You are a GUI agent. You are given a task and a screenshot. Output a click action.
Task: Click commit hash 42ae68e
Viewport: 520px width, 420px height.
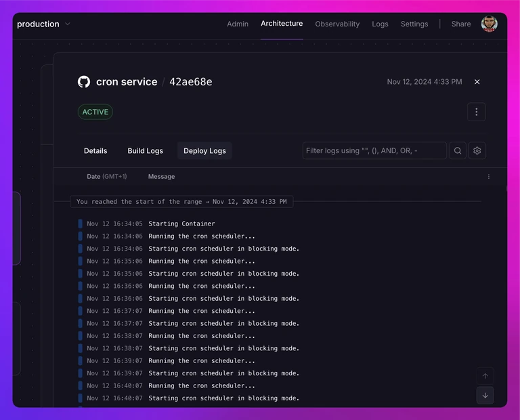point(191,81)
